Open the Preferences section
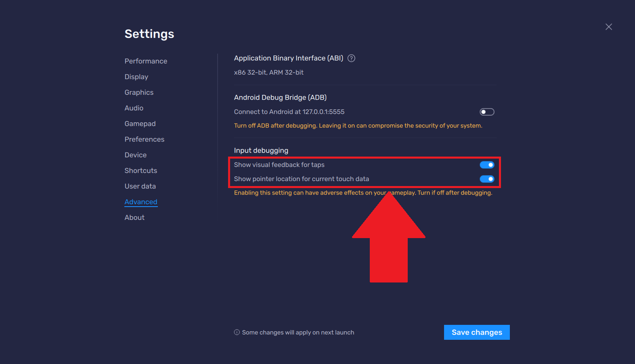This screenshot has height=364, width=635. (145, 139)
